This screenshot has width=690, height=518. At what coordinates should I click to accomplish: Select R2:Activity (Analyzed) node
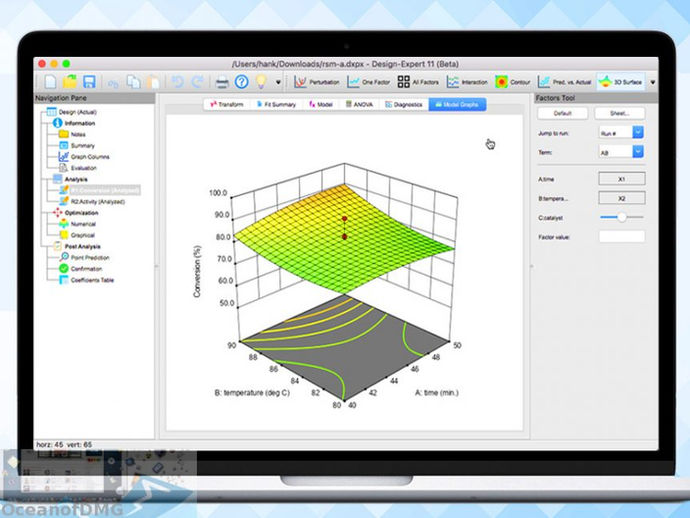92,202
